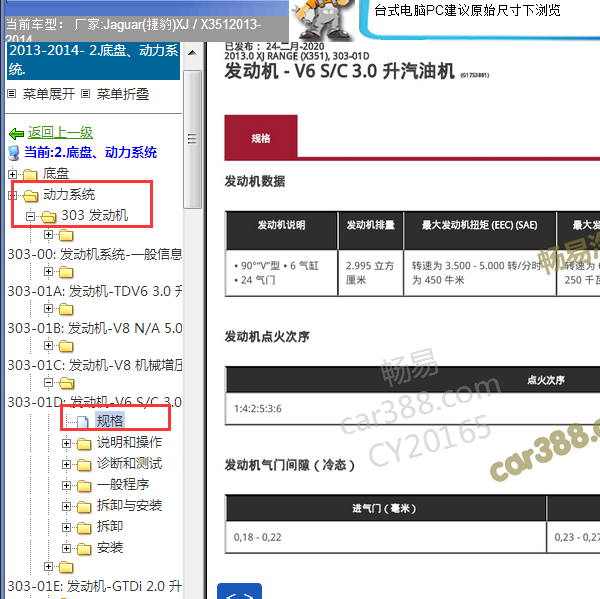Select 303-00: 发动机系统-一般信息 entry
The image size is (600, 599).
(x=95, y=254)
